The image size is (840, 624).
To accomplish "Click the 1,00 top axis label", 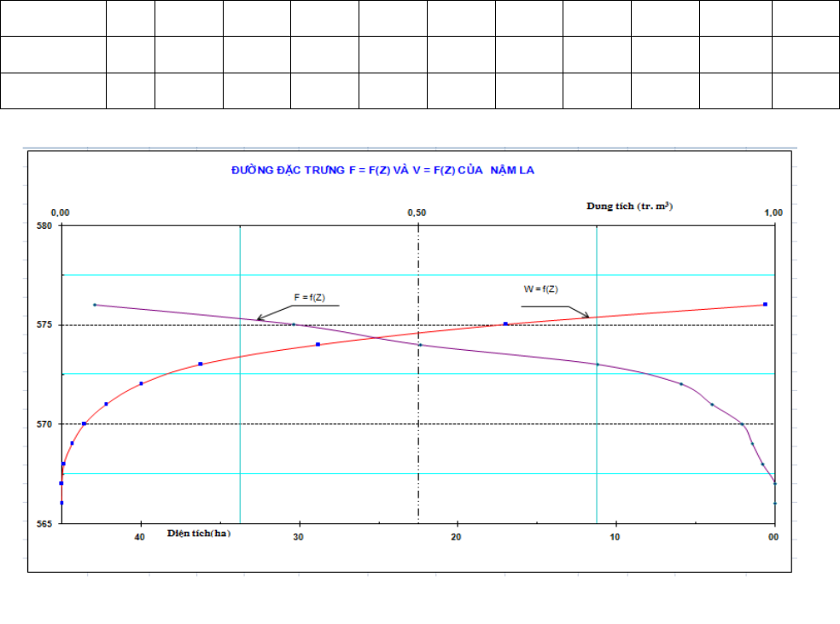I will point(773,213).
